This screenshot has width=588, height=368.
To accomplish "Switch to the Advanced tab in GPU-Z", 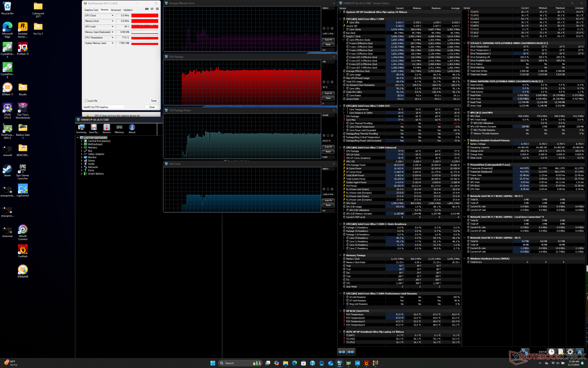I will point(116,10).
